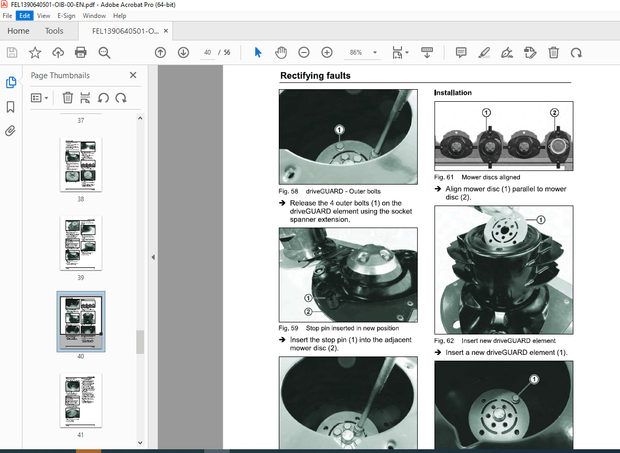Delete selected thumbnail page
The image size is (620, 453).
pyautogui.click(x=68, y=98)
